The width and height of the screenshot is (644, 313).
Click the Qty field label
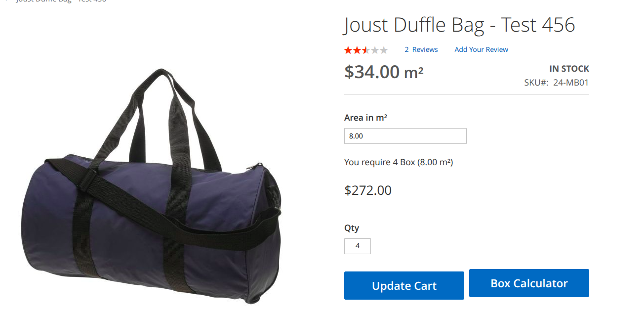click(352, 228)
